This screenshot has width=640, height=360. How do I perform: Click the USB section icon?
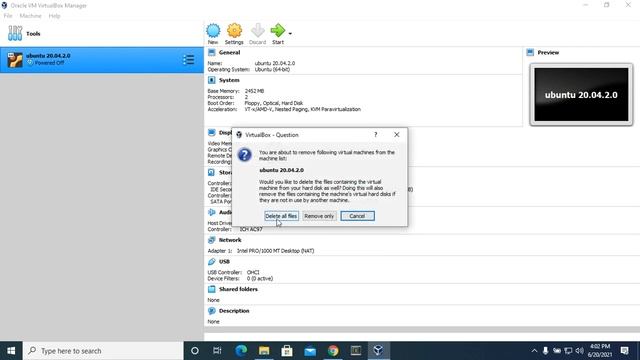click(x=211, y=262)
